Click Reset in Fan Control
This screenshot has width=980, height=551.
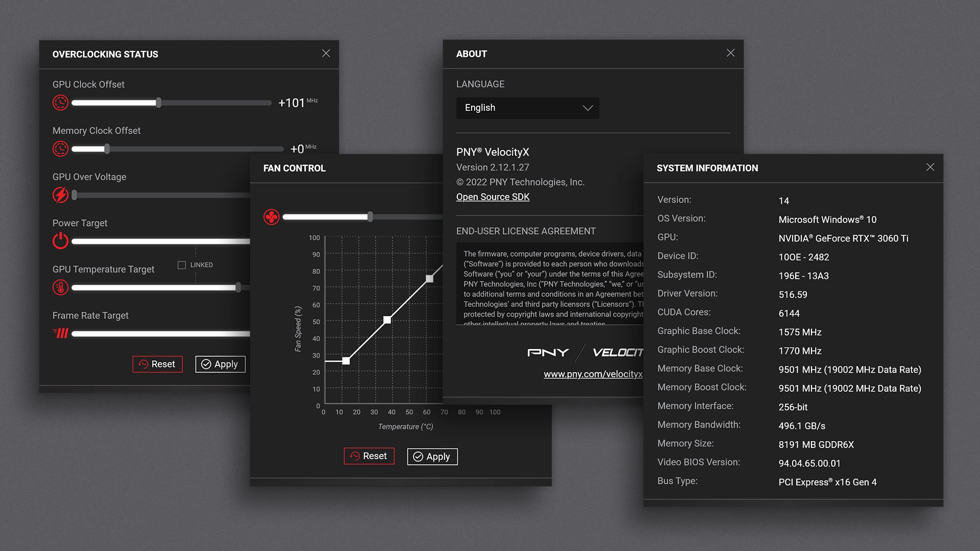pyautogui.click(x=370, y=456)
